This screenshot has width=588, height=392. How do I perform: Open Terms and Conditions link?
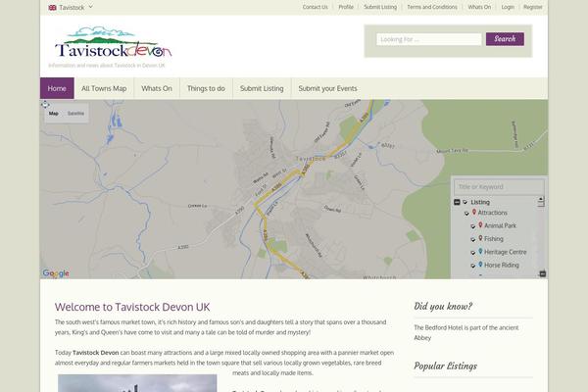click(432, 7)
